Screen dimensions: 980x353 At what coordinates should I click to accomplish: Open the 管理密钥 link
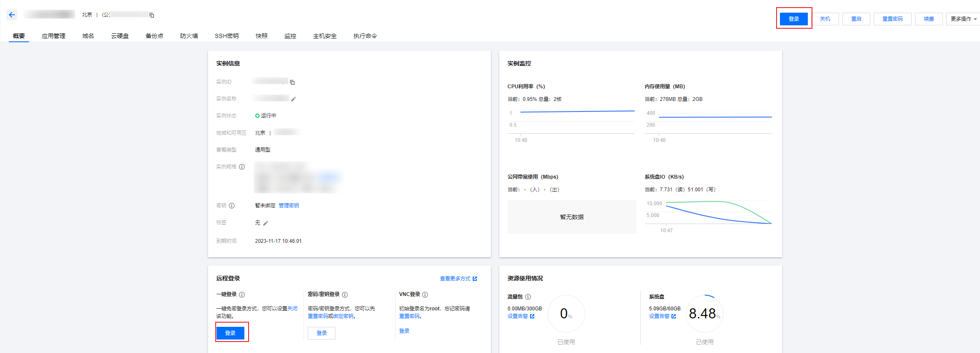(289, 206)
